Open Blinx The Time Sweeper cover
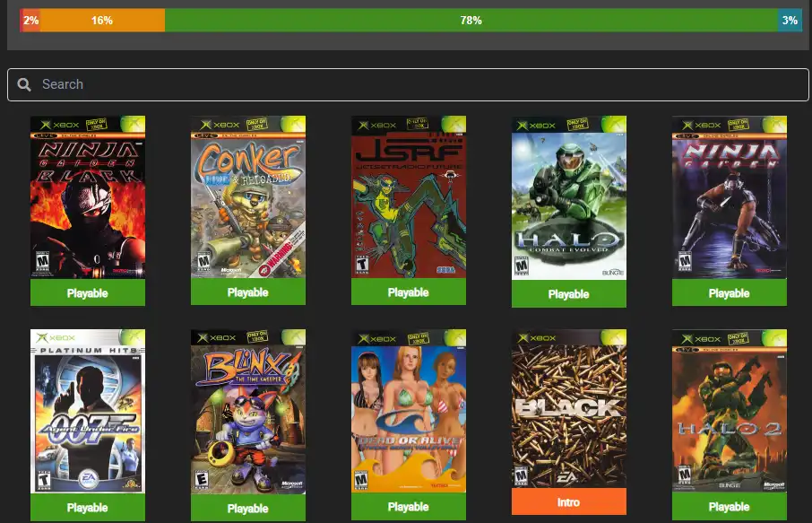This screenshot has width=812, height=523. click(x=248, y=412)
